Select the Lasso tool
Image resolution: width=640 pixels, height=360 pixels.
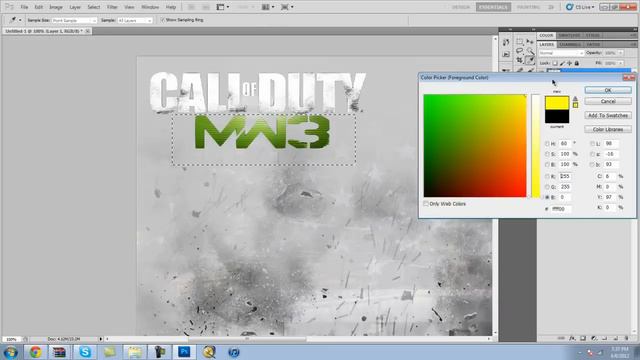[520, 51]
